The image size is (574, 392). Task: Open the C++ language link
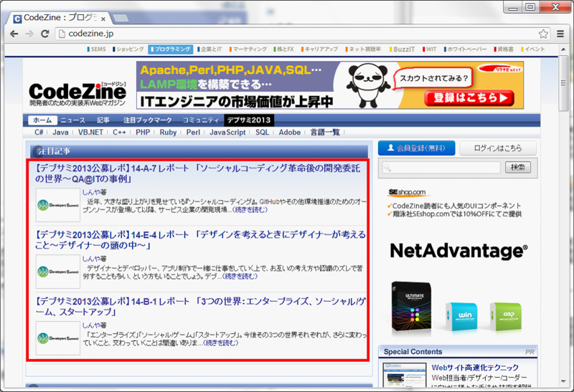tap(119, 133)
